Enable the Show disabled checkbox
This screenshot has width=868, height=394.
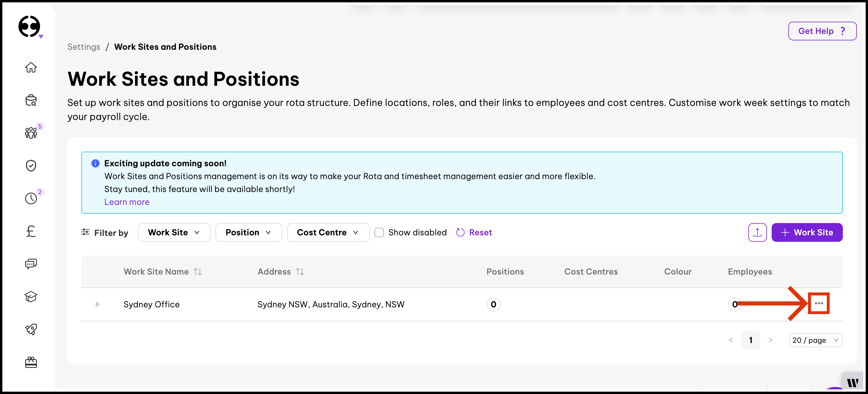pos(379,233)
